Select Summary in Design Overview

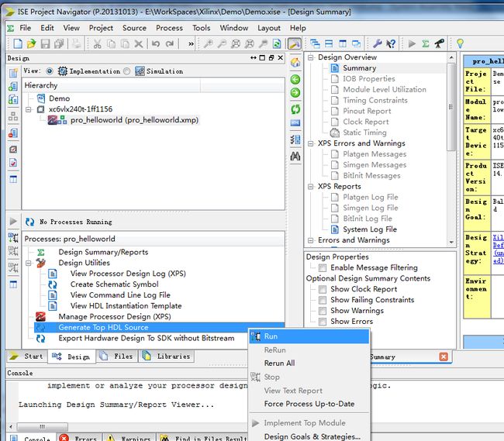(x=359, y=68)
